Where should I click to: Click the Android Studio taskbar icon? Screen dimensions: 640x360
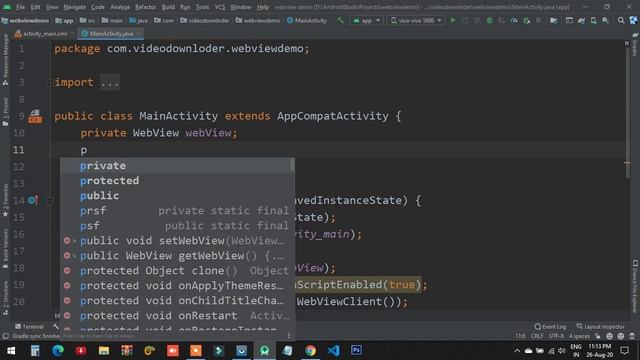(x=264, y=351)
